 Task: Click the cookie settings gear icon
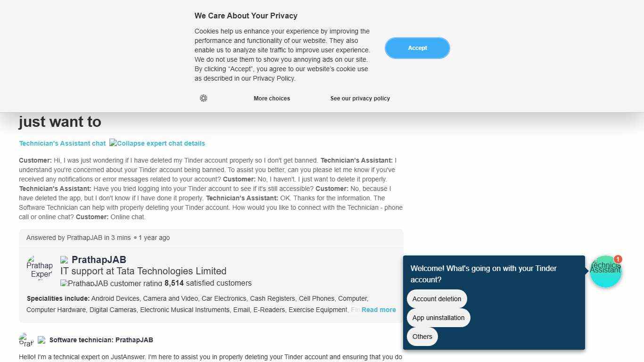[204, 98]
